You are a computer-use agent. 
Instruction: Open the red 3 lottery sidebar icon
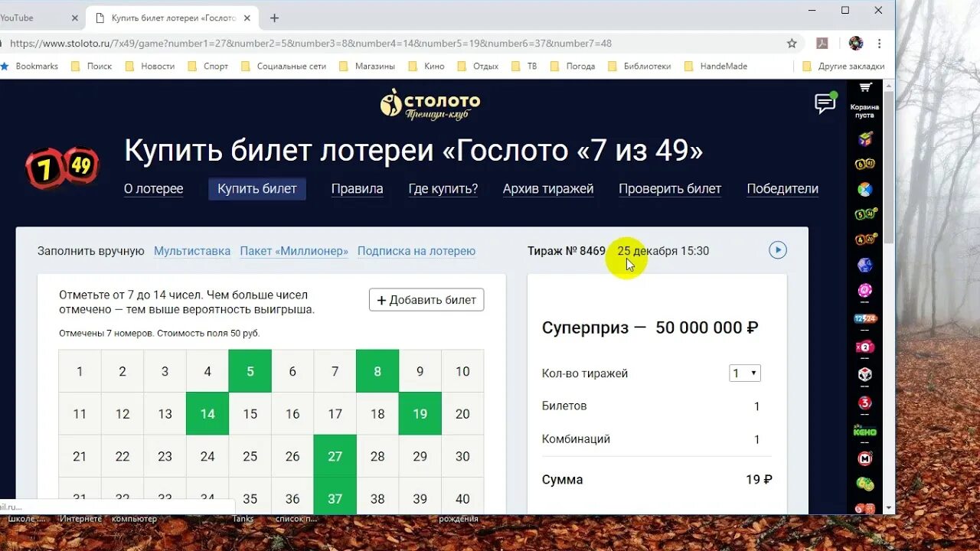(864, 403)
